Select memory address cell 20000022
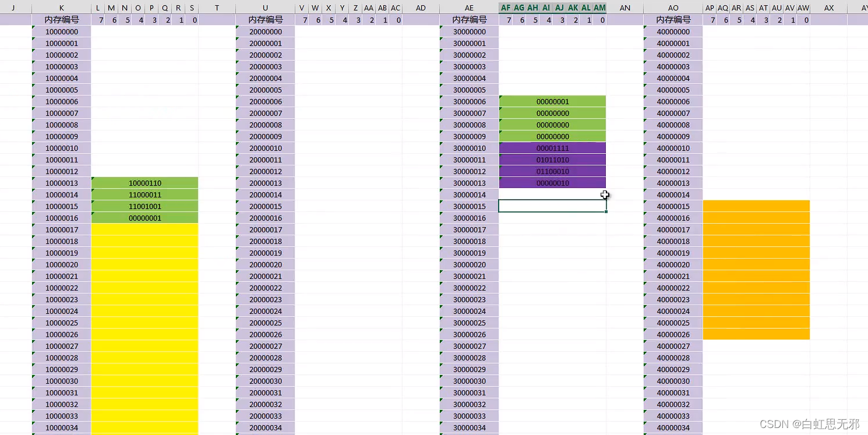This screenshot has width=868, height=435. [266, 288]
